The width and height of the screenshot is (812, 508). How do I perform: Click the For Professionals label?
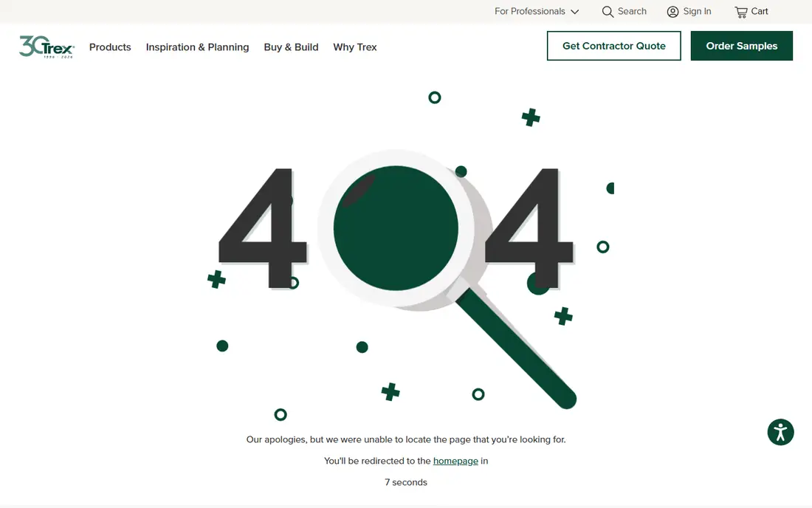tap(530, 11)
